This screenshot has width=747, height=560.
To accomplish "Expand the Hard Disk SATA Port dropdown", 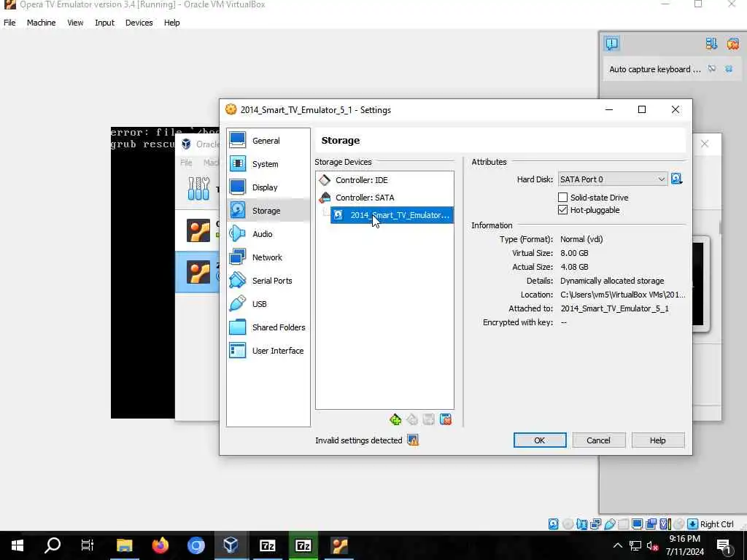I will tap(613, 179).
